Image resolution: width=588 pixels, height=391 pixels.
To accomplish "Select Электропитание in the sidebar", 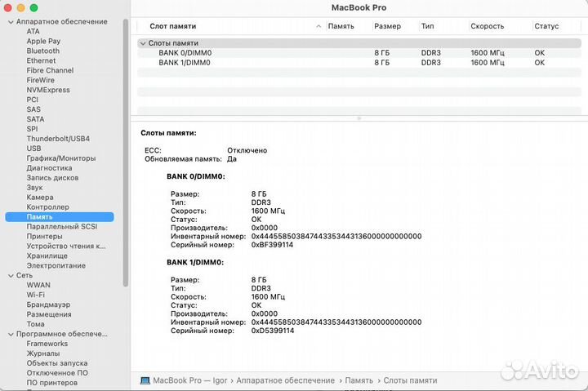I will click(56, 265).
